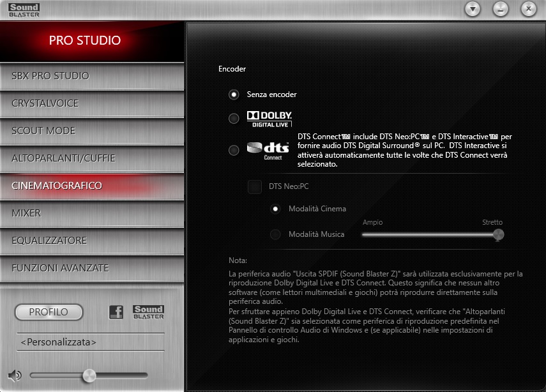The height and width of the screenshot is (392, 546).
Task: Click the Ampio end of the width slider
Action: pyautogui.click(x=372, y=222)
